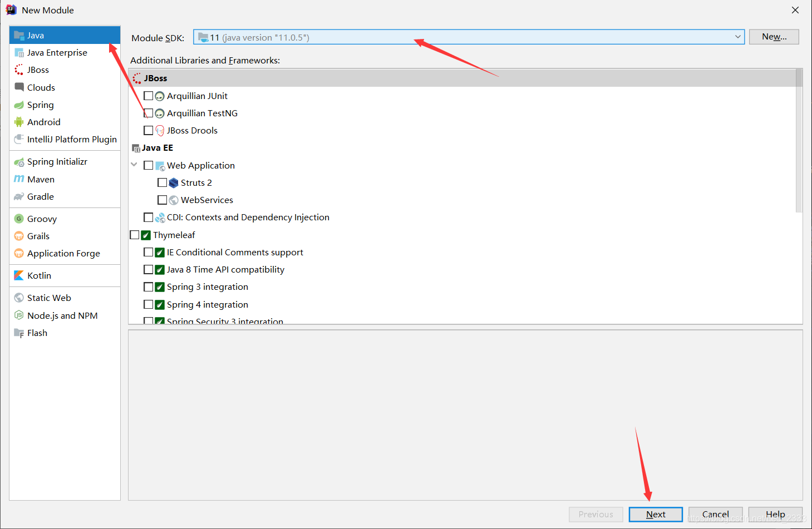
Task: Click the Clouds icon
Action: point(19,87)
